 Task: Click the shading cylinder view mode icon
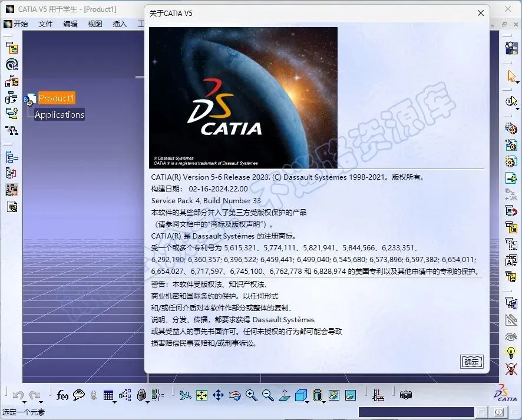click(318, 395)
